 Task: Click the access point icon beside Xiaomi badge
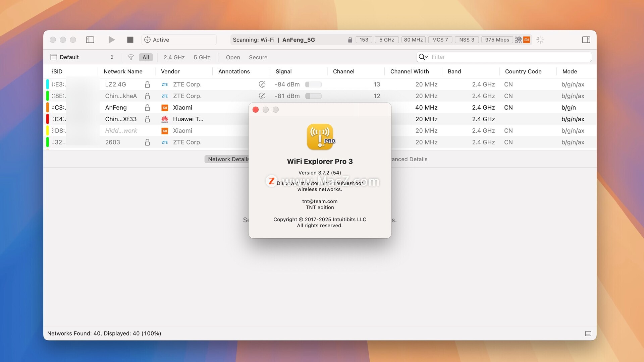point(518,40)
